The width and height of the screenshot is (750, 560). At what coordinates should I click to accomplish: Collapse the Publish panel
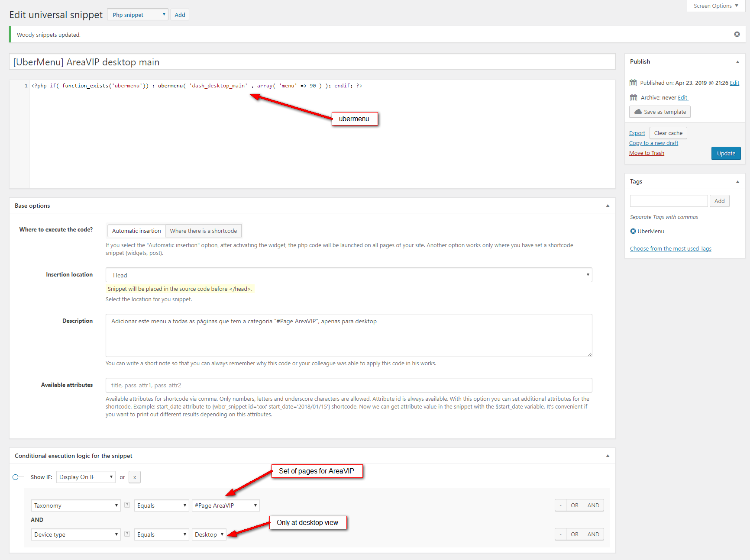click(x=737, y=62)
